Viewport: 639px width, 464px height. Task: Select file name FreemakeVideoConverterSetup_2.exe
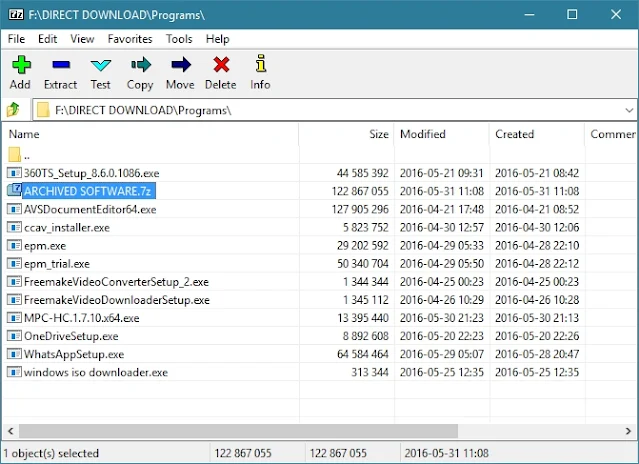[x=116, y=282]
